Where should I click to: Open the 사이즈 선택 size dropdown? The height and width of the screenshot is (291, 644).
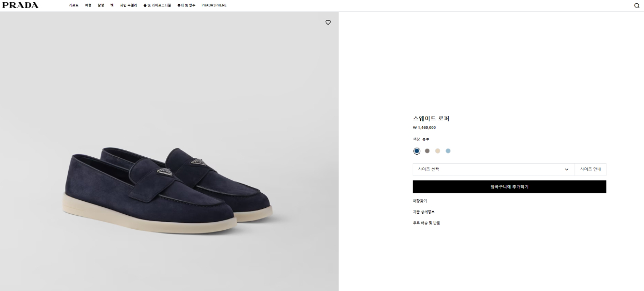493,170
